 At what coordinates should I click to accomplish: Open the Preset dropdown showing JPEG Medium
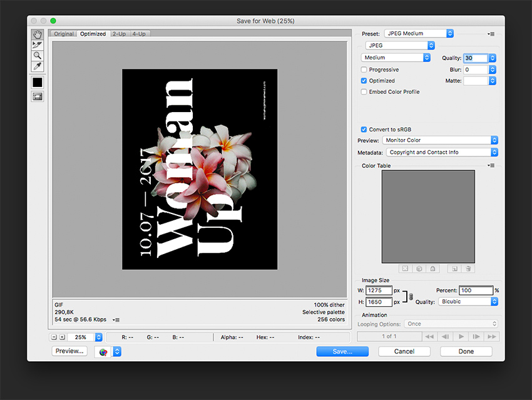(419, 34)
